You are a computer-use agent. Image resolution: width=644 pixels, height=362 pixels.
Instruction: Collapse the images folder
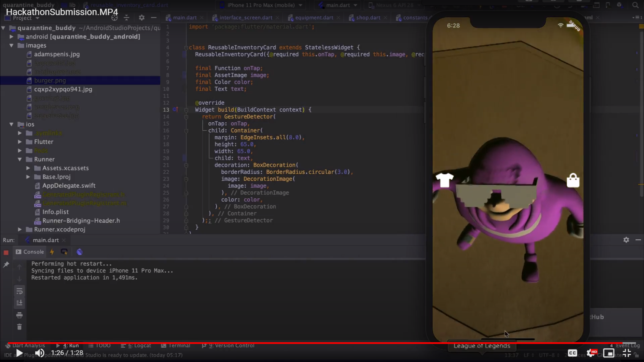point(11,45)
